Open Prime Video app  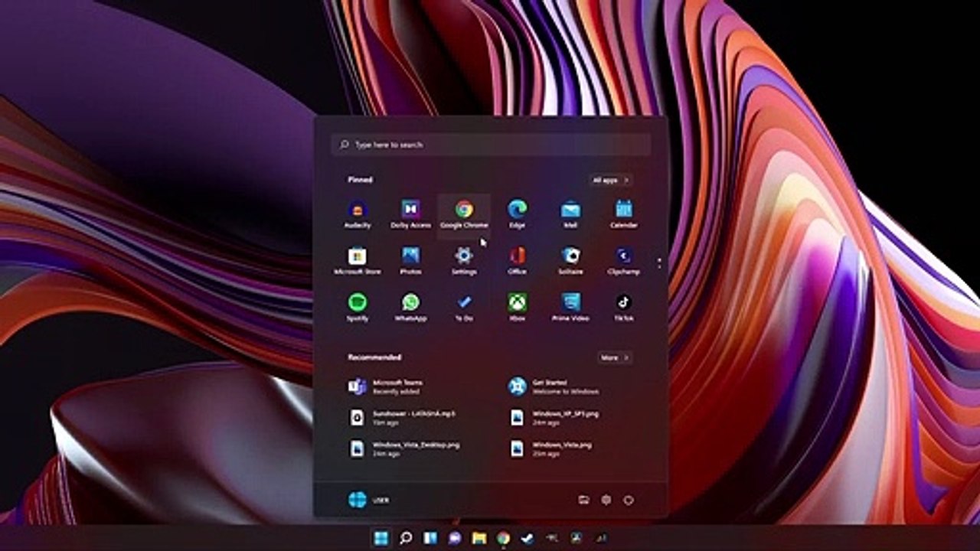coord(570,307)
